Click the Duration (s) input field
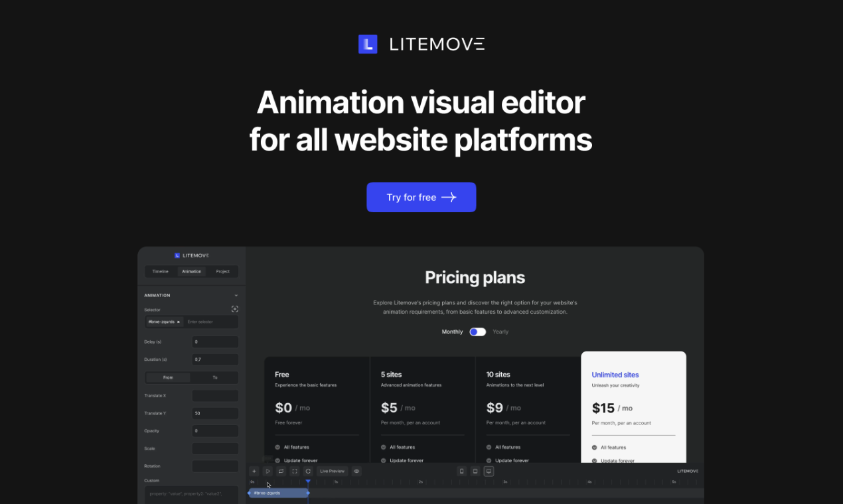This screenshot has width=843, height=504. click(x=215, y=359)
